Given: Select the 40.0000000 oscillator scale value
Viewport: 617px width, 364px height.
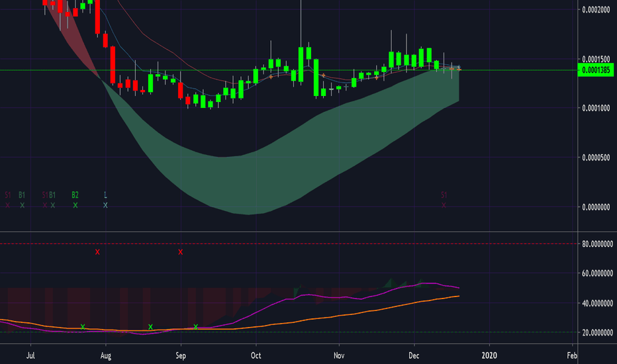Looking at the screenshot, I should 597,303.
